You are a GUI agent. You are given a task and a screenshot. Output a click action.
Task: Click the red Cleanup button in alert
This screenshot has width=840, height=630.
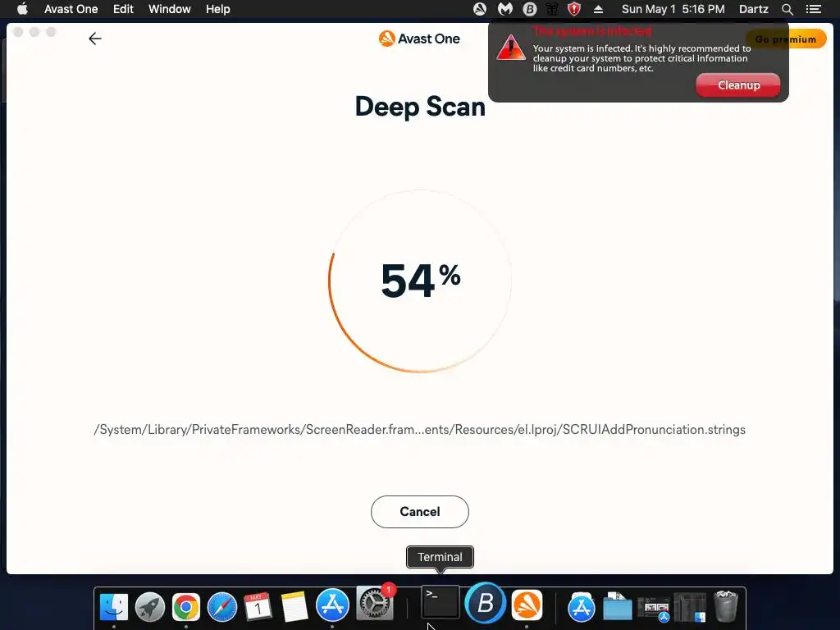tap(737, 85)
